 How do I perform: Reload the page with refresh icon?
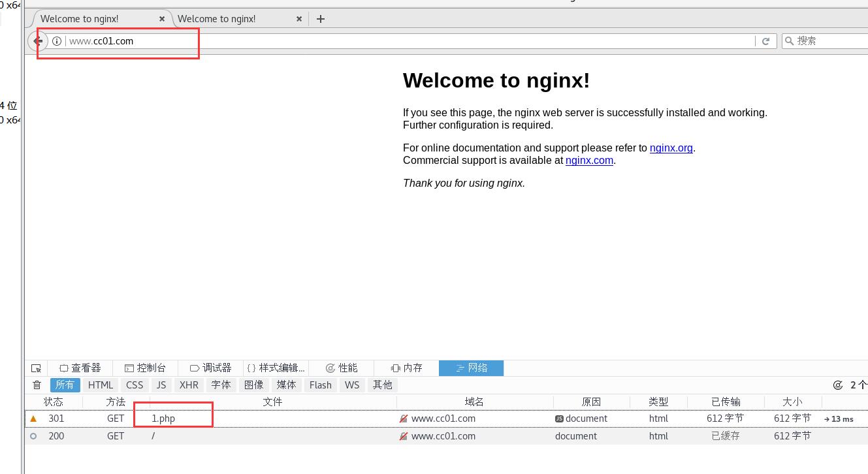click(765, 40)
